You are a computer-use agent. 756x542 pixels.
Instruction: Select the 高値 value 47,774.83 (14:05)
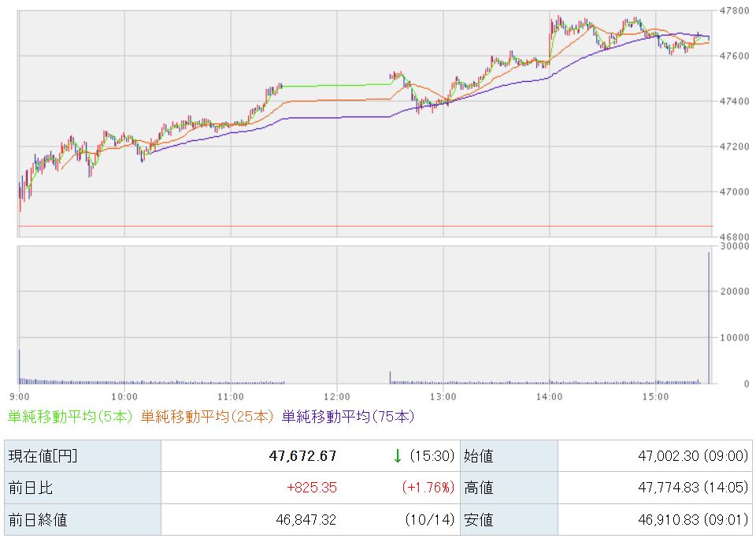(x=691, y=488)
